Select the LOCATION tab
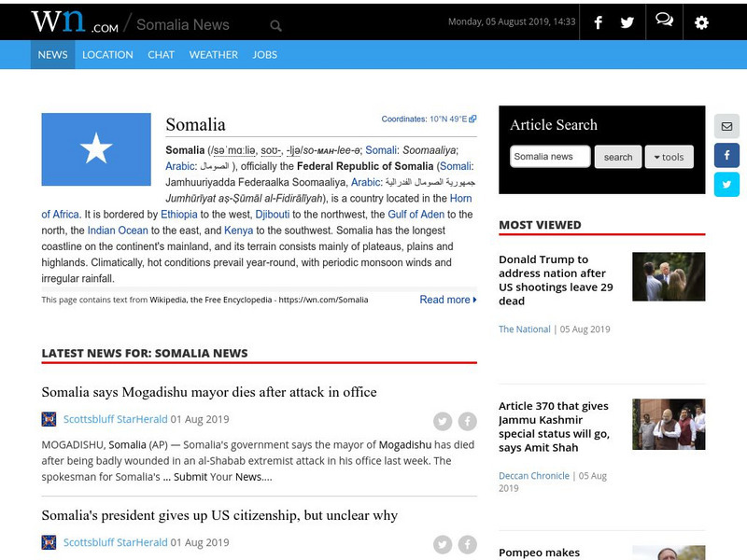Screen dimensions: 747x560 (107, 54)
